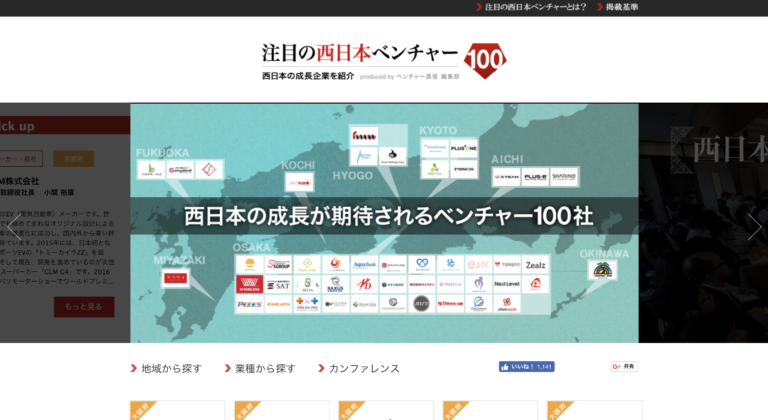Click the KYOTO region label on map
This screenshot has width=768, height=420.
coord(438,130)
